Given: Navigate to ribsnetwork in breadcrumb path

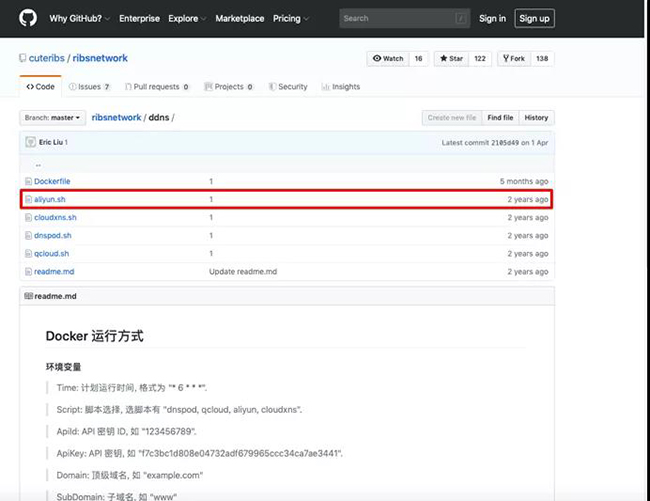Looking at the screenshot, I should coord(116,118).
